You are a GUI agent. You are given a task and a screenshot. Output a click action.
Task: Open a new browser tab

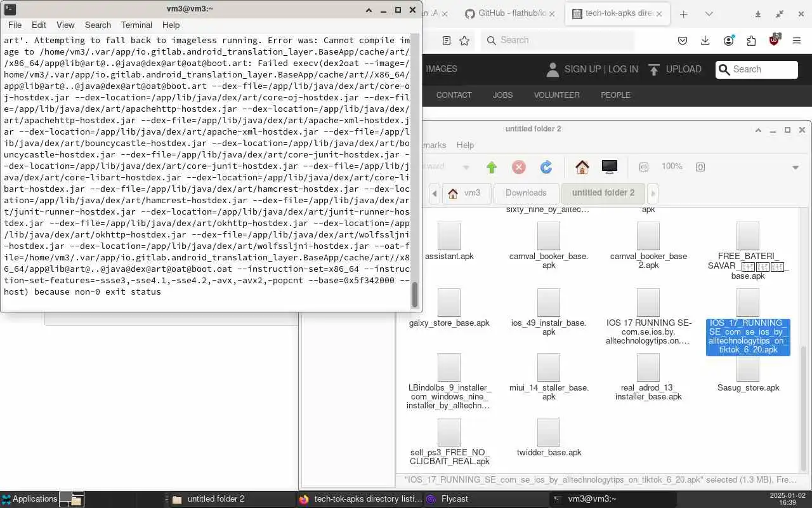pos(683,13)
